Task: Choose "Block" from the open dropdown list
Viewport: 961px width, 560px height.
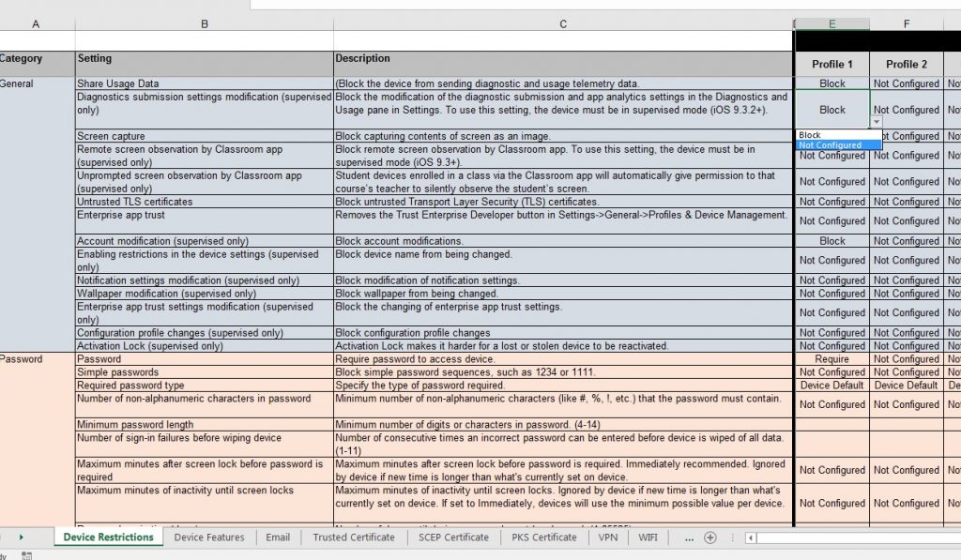Action: click(838, 135)
